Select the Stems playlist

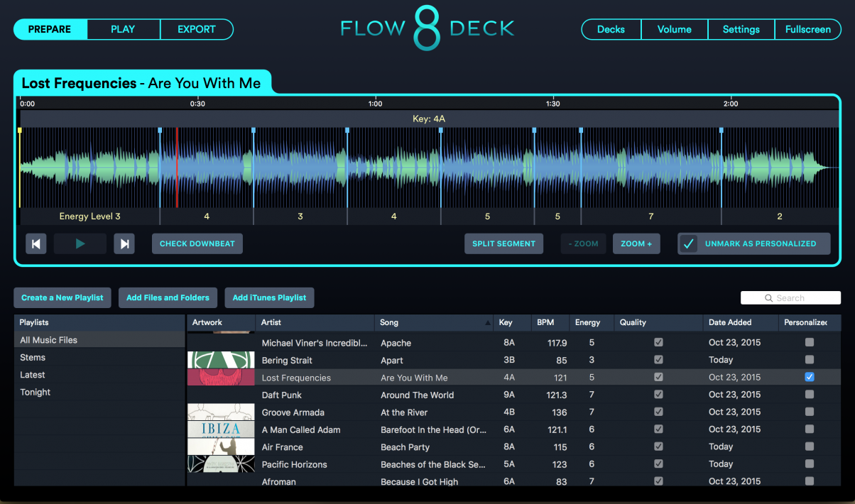coord(99,357)
